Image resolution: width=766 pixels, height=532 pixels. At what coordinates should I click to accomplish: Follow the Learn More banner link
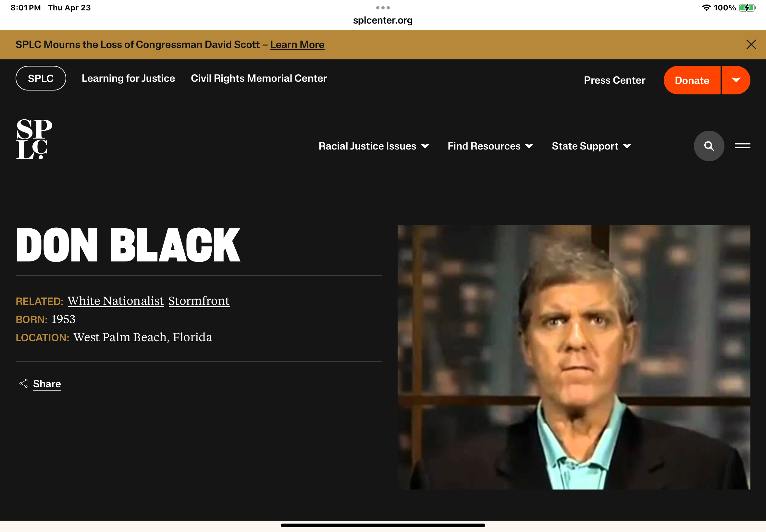pyautogui.click(x=297, y=45)
